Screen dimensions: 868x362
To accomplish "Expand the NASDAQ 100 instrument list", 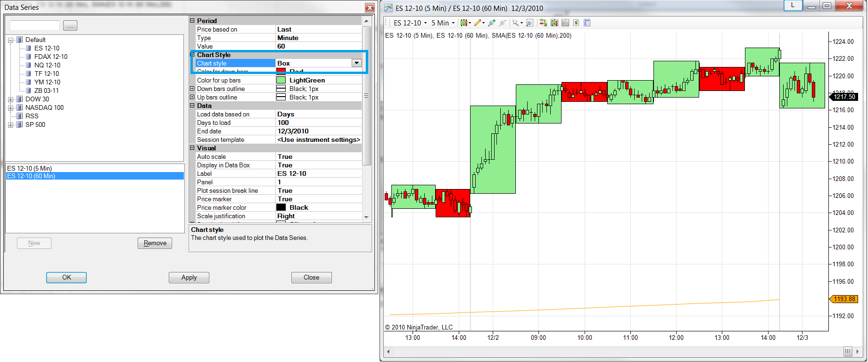I will (x=10, y=108).
